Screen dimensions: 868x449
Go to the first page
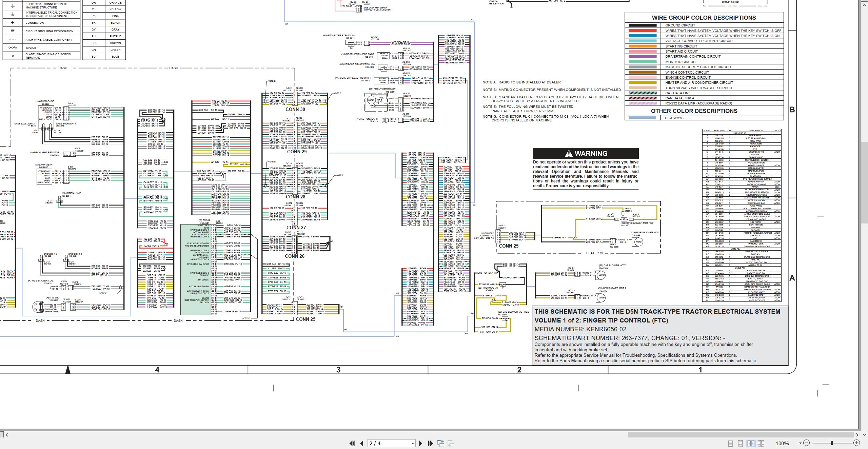coord(352,443)
